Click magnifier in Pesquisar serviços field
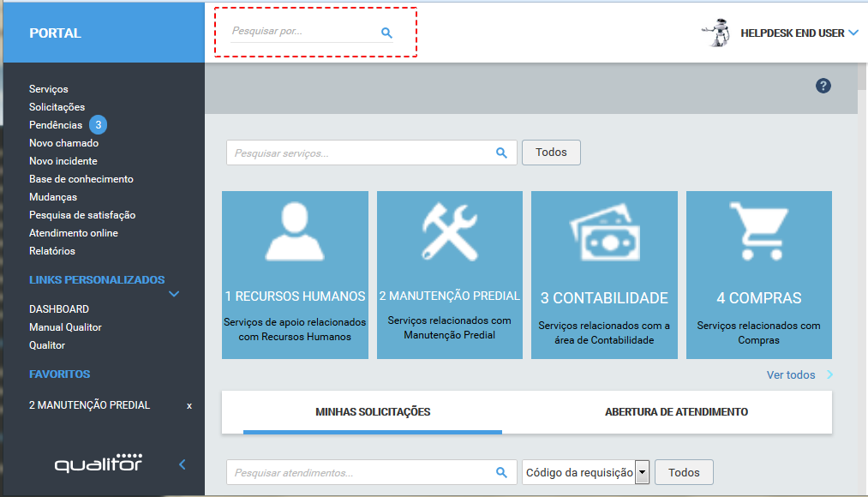The image size is (868, 497). point(501,153)
